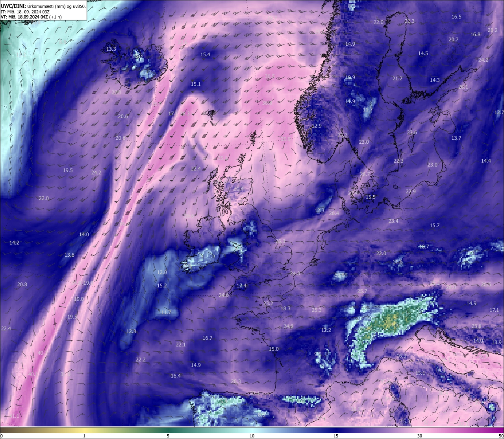Screen dimensions: 504x439
Task: Select the 15.0 value over western France
Action: coord(274,349)
